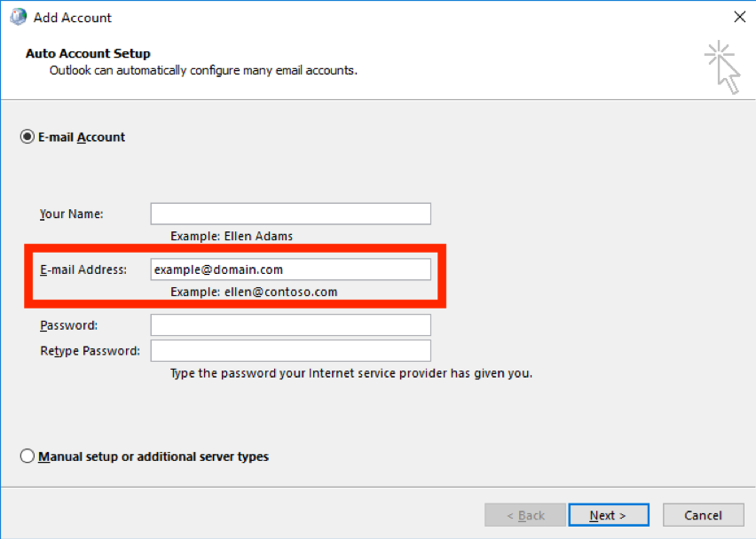
Task: Click the 'Example: ellen@contoso.com' hint text
Action: pos(254,292)
